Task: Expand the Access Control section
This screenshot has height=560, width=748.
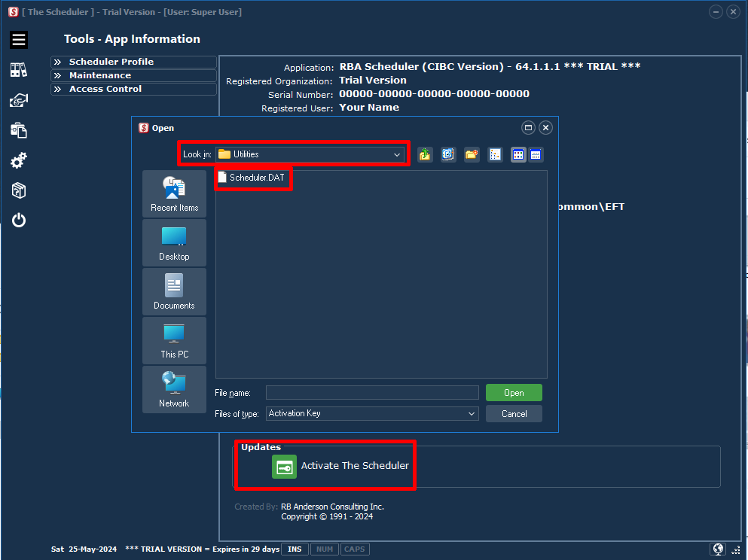Action: 133,89
